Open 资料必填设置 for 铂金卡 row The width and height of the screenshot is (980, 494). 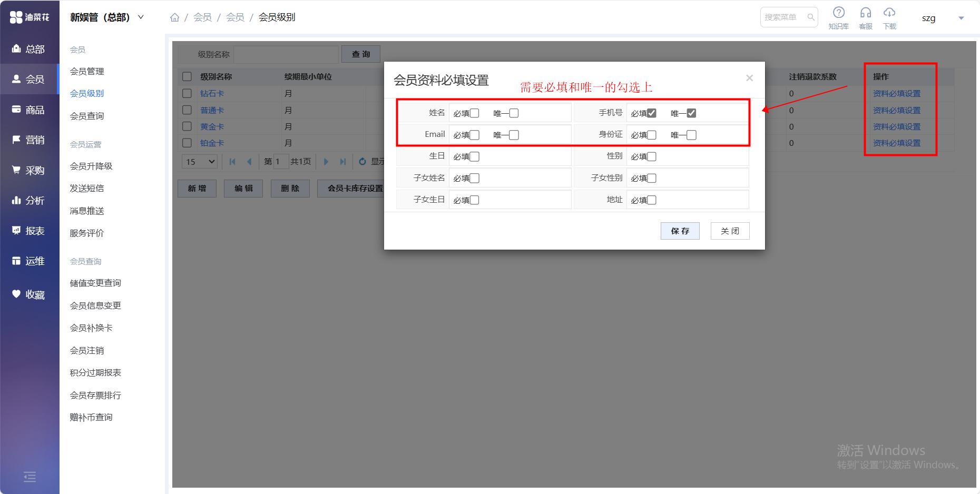pyautogui.click(x=897, y=143)
